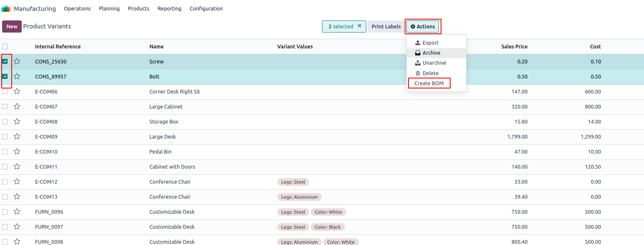Check the Storage Box row checkbox

(5, 121)
